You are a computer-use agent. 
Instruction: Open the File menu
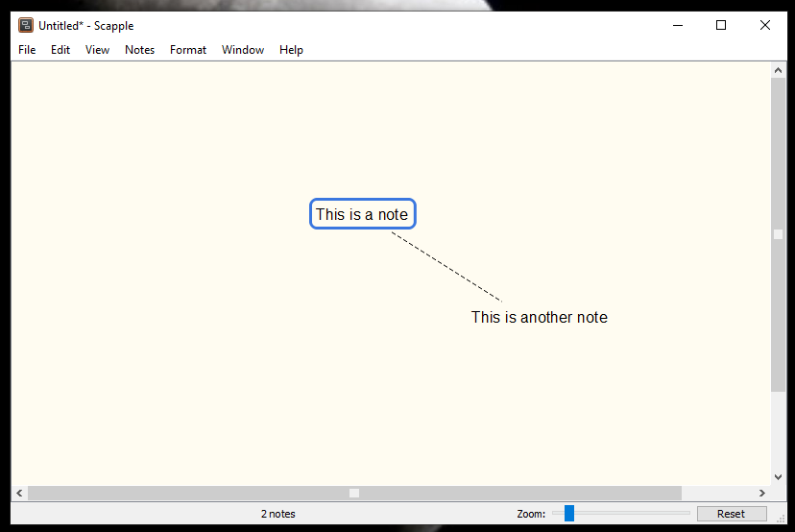pyautogui.click(x=27, y=50)
